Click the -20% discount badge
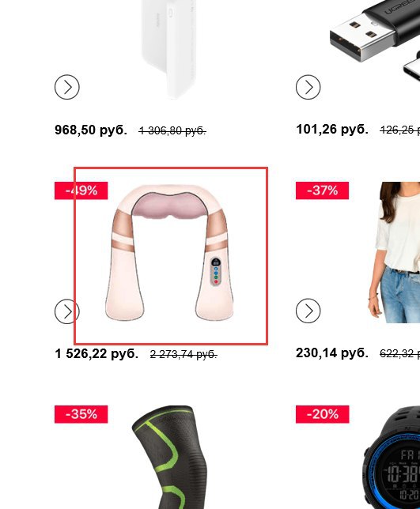This screenshot has height=509, width=420. (323, 414)
